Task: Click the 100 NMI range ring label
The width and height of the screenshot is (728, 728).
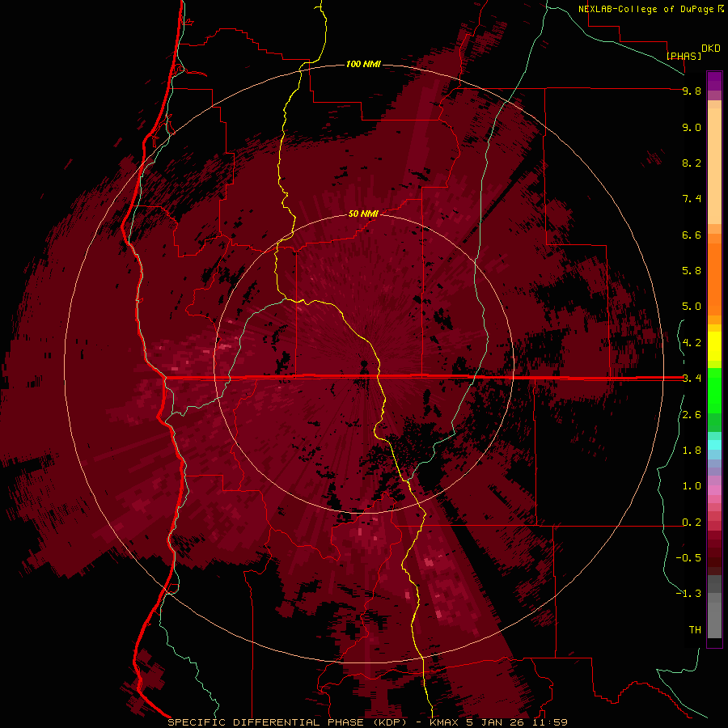Action: point(363,64)
